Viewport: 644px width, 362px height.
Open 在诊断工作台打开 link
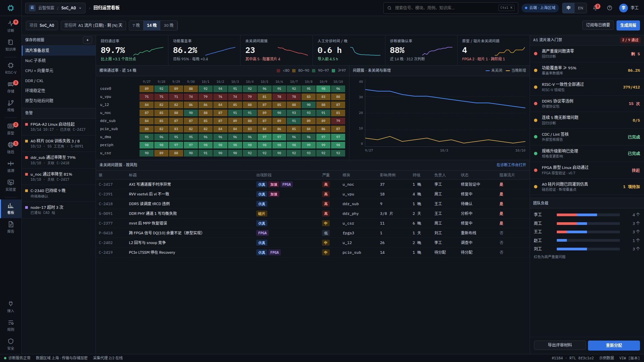click(511, 165)
